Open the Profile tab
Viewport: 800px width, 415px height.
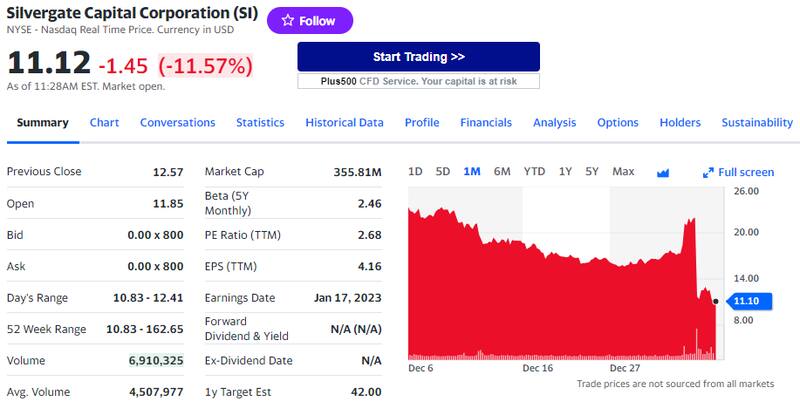(x=422, y=123)
